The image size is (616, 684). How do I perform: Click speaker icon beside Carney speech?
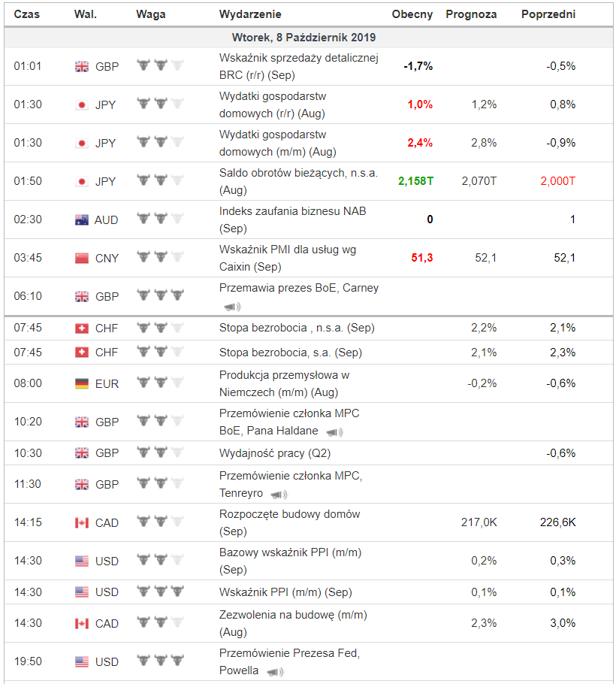coord(232,307)
